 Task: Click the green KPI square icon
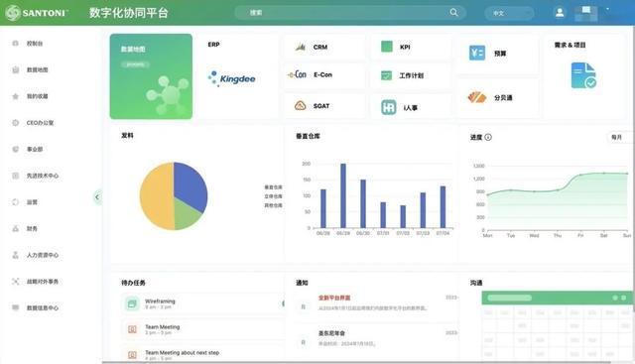[x=387, y=47]
